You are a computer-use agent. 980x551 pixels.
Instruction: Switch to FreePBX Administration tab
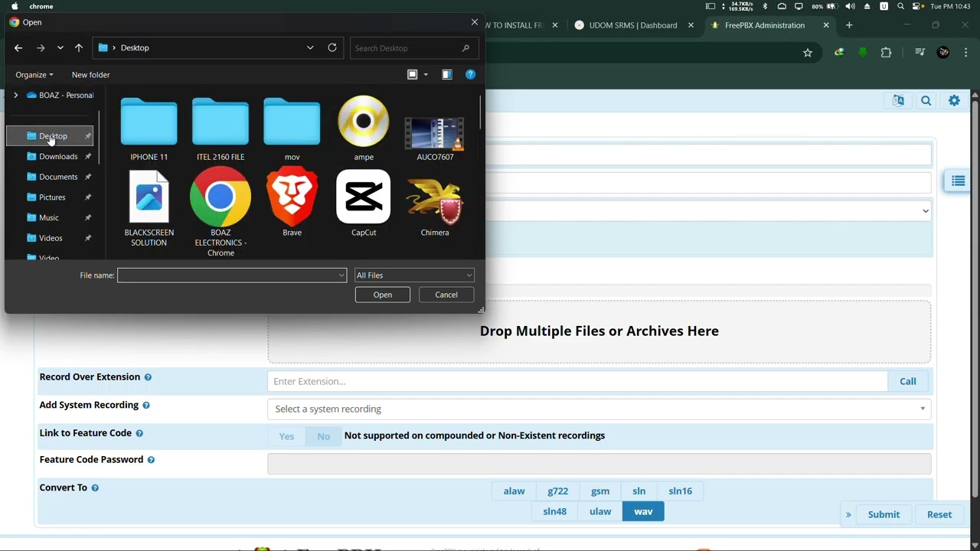pyautogui.click(x=766, y=25)
